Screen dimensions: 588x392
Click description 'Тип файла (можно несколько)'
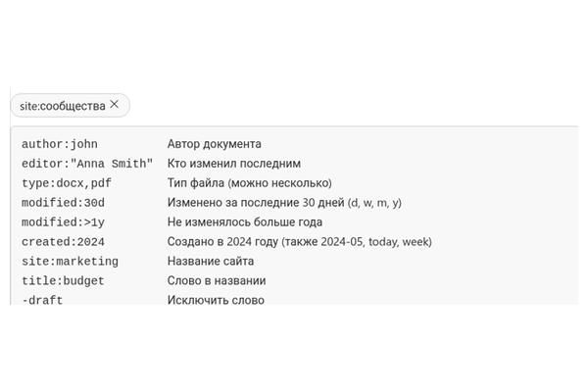coord(250,183)
